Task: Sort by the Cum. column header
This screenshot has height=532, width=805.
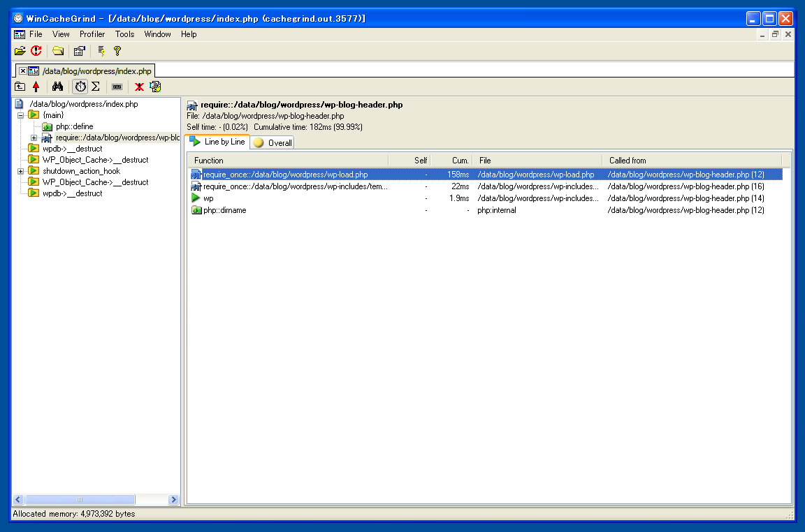Action: click(x=452, y=161)
